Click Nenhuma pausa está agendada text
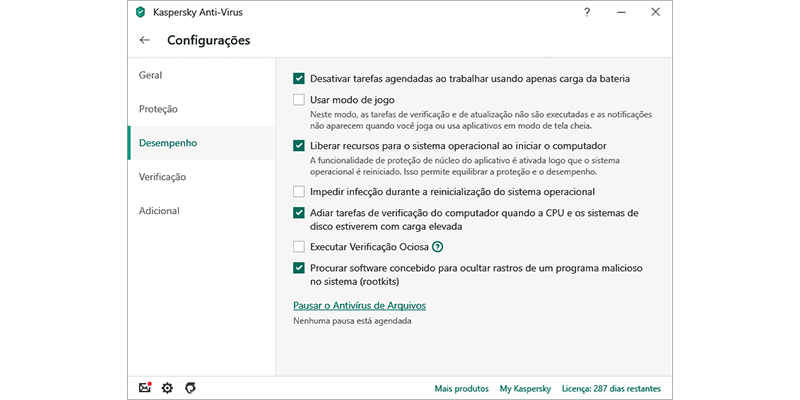 pos(353,321)
